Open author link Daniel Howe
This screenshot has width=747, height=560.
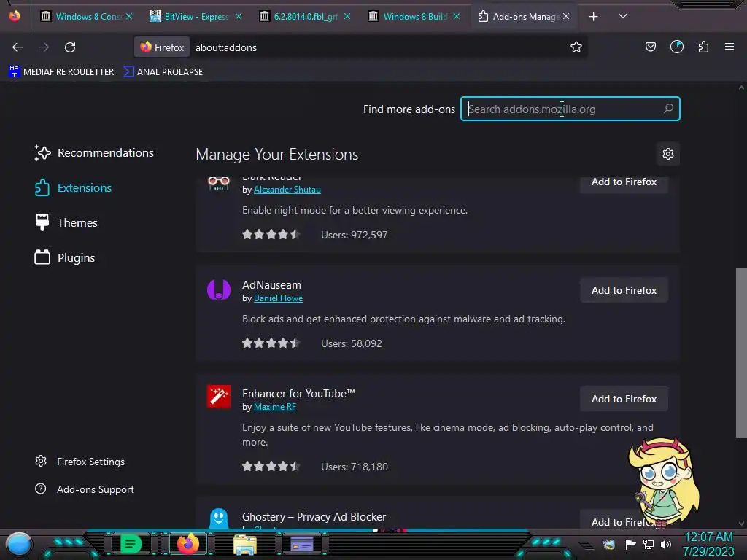click(x=278, y=298)
